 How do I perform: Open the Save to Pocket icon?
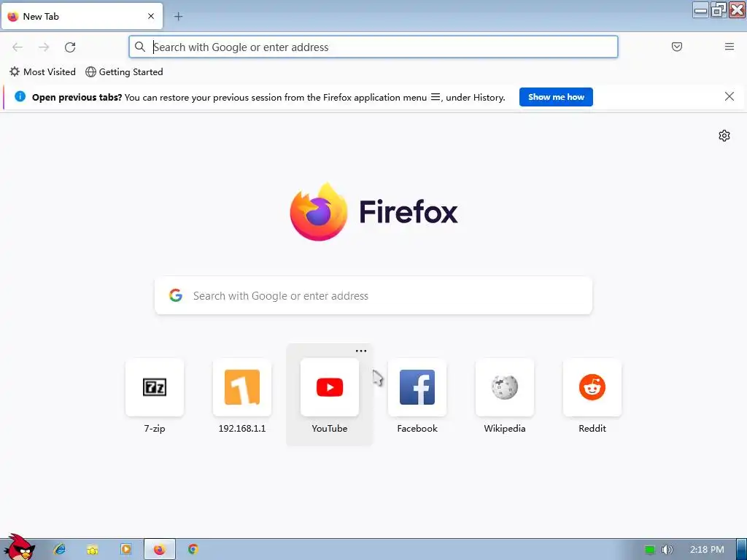[x=676, y=47]
